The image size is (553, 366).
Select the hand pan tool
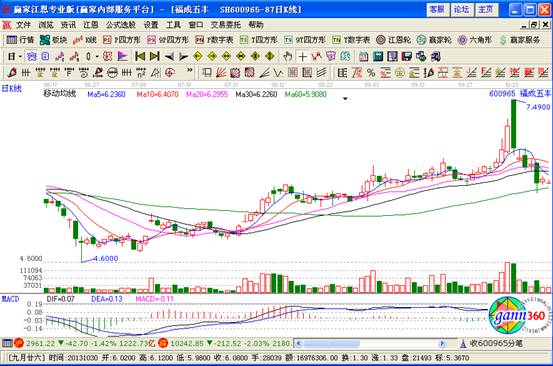tap(288, 56)
